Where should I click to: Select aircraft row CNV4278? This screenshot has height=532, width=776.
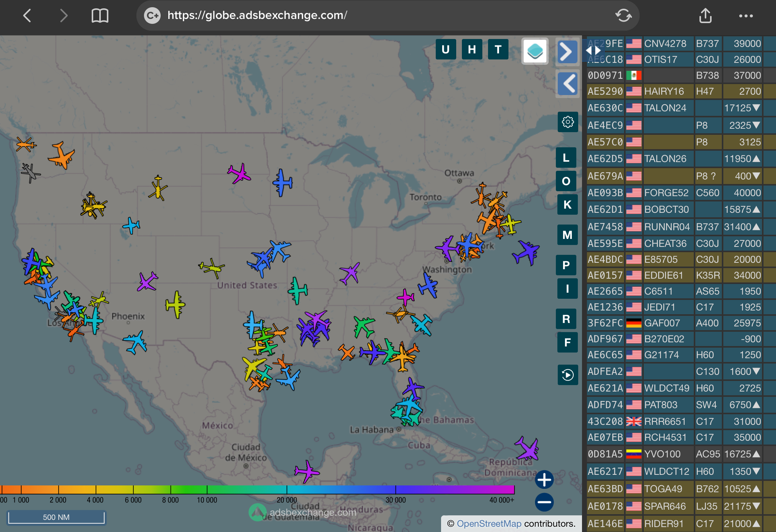681,44
